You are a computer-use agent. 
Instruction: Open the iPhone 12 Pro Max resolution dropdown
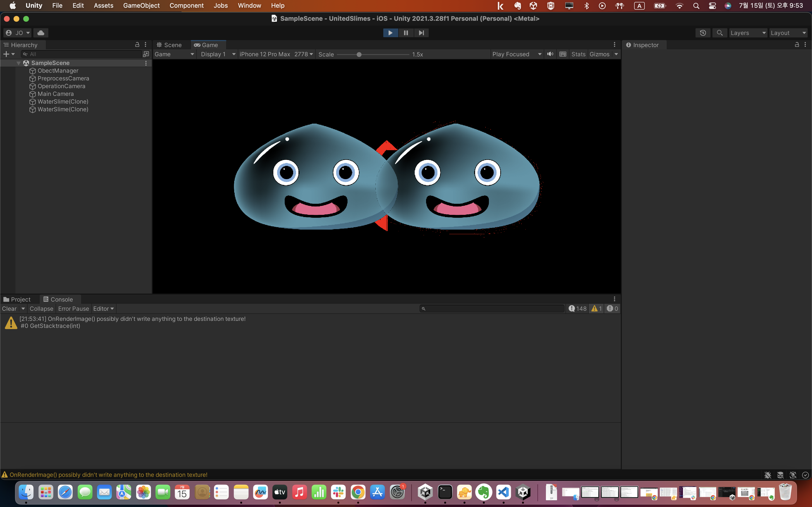tap(276, 54)
